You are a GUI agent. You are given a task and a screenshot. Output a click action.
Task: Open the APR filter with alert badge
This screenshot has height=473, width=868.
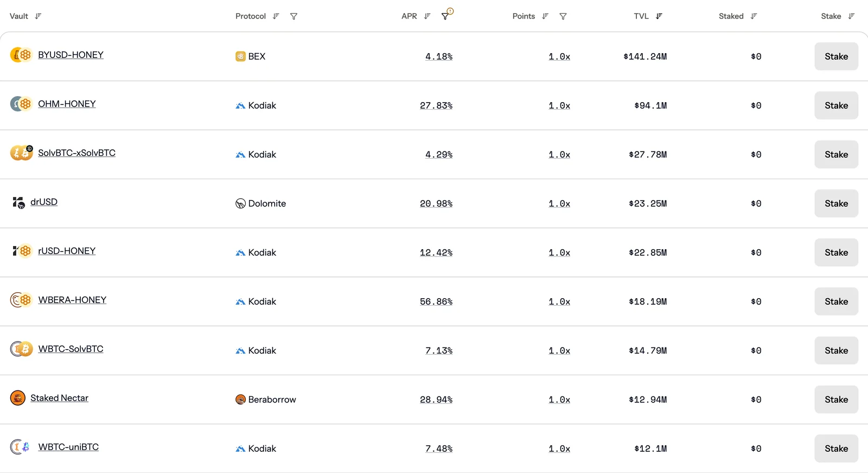(x=446, y=15)
